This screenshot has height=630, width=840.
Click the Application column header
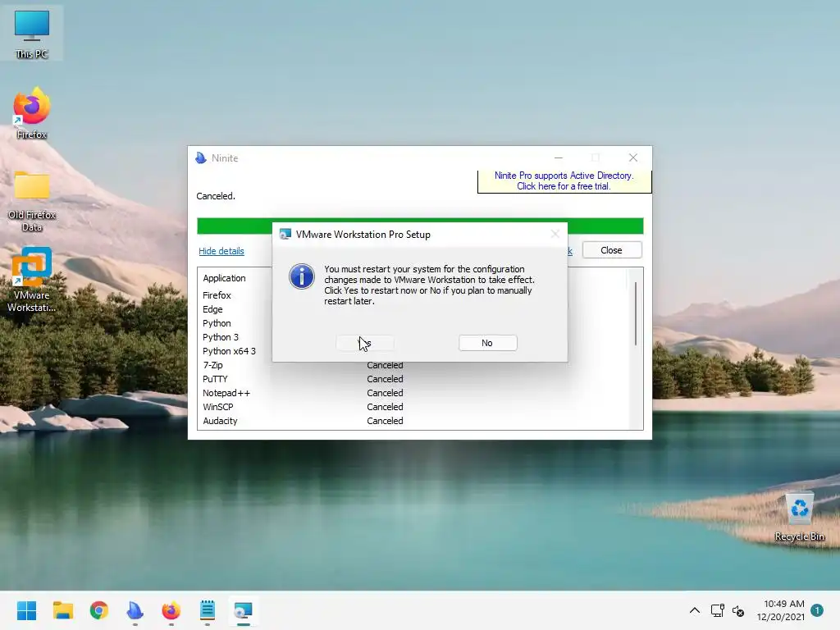224,278
